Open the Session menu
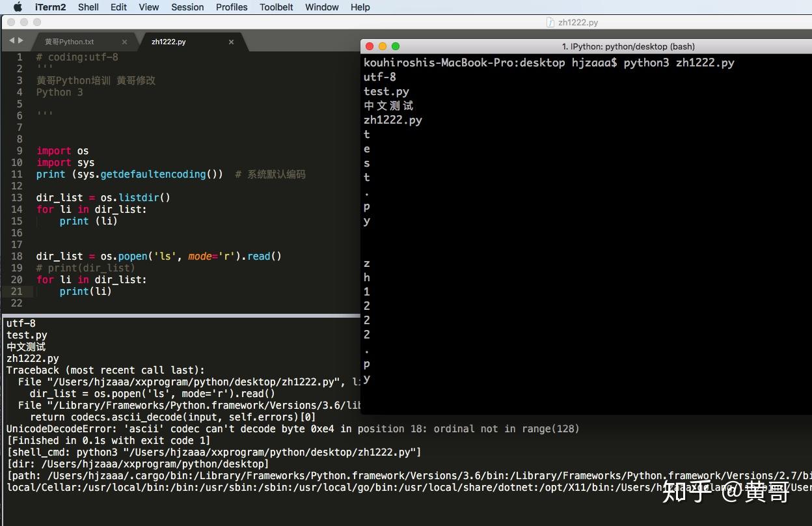 pos(187,7)
